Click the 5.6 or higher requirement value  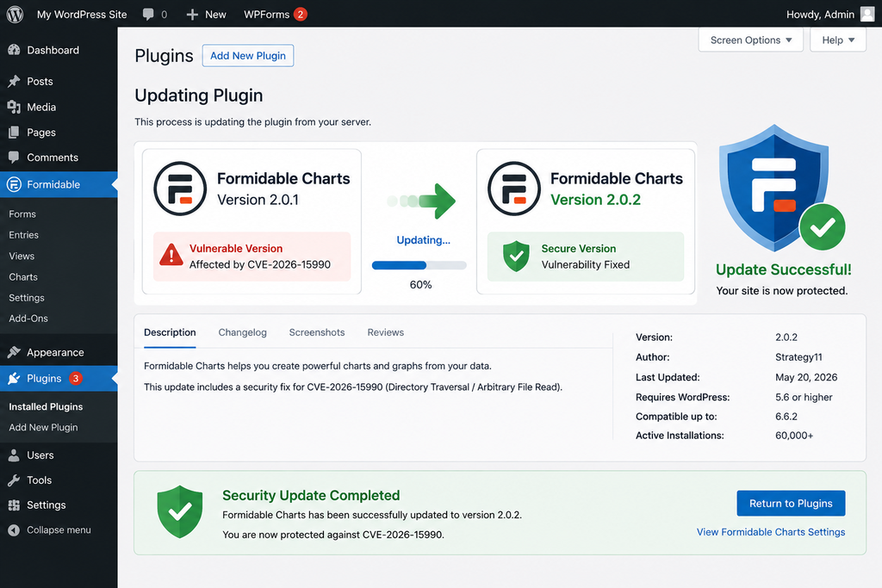click(804, 397)
